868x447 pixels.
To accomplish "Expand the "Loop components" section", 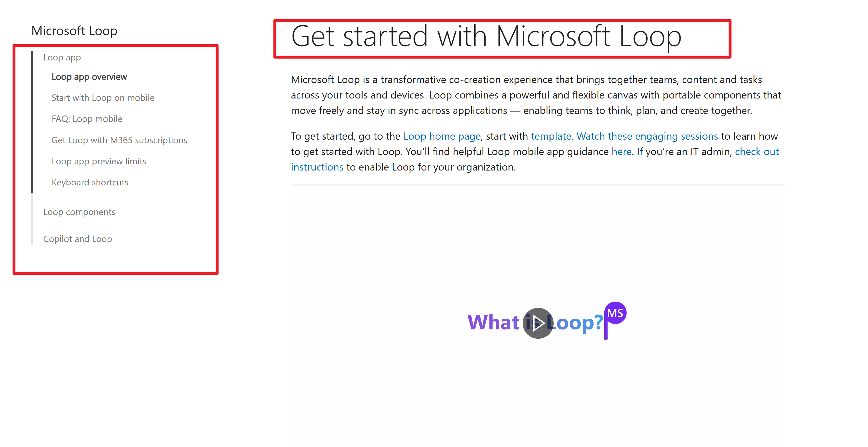I will pos(79,212).
